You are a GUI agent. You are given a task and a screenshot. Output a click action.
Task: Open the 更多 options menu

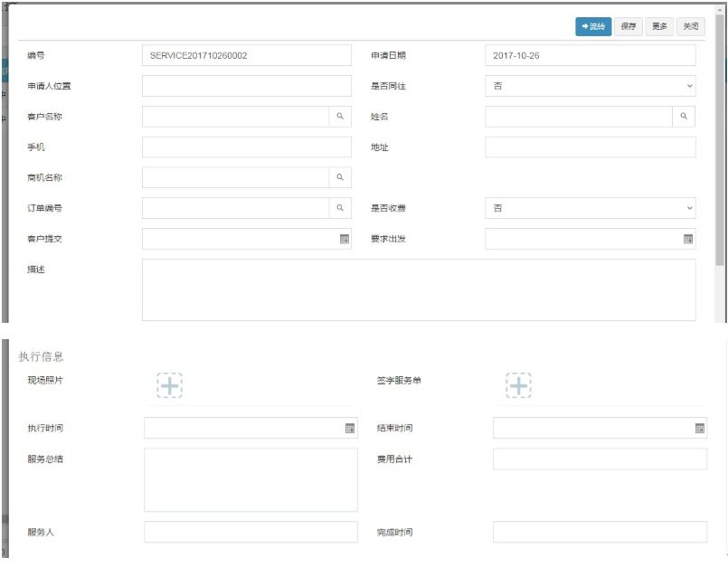(659, 27)
